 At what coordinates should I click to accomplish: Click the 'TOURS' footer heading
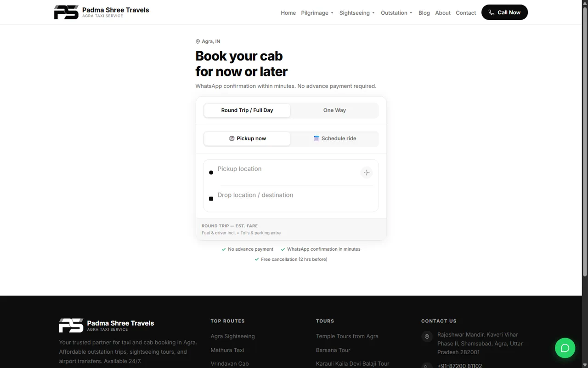click(x=325, y=321)
